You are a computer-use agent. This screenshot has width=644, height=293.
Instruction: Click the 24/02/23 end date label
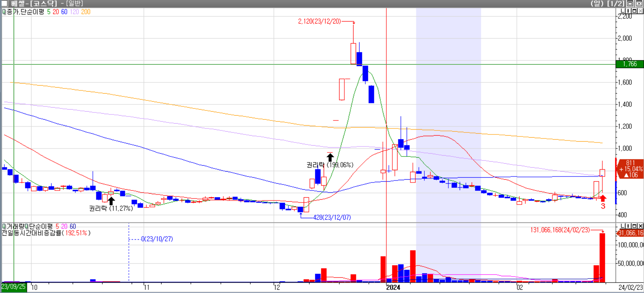pos(630,287)
